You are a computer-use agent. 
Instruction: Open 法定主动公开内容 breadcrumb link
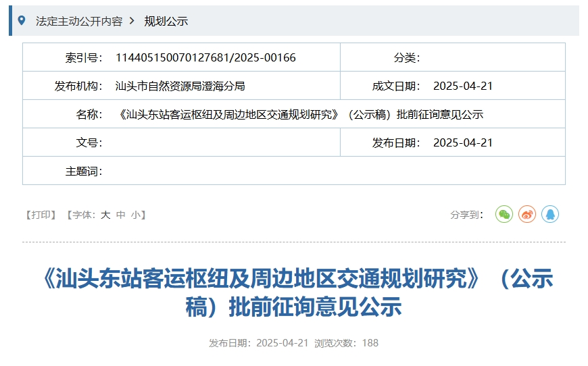(x=79, y=21)
